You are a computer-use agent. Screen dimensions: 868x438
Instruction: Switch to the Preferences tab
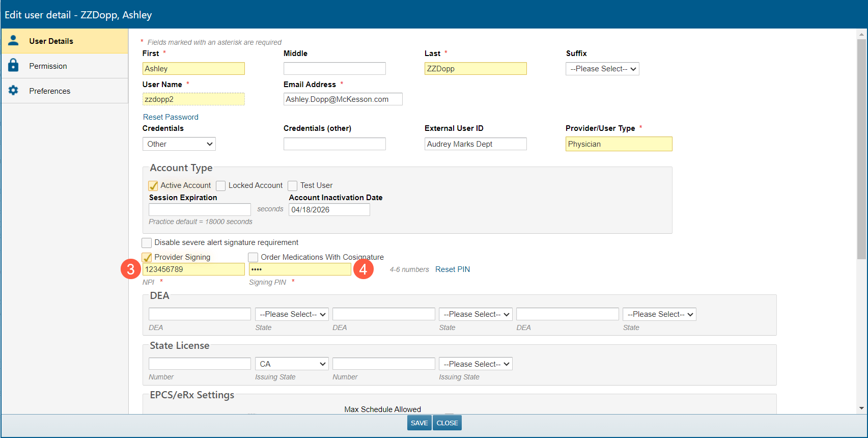(x=49, y=91)
